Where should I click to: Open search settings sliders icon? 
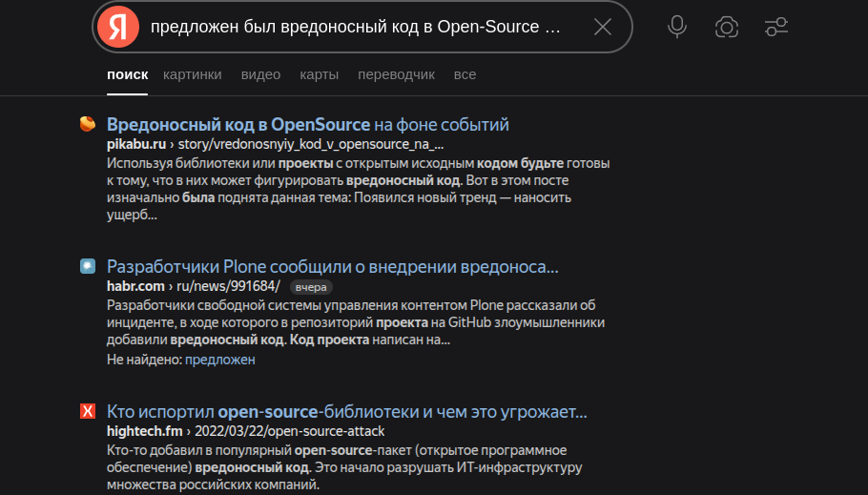776,27
